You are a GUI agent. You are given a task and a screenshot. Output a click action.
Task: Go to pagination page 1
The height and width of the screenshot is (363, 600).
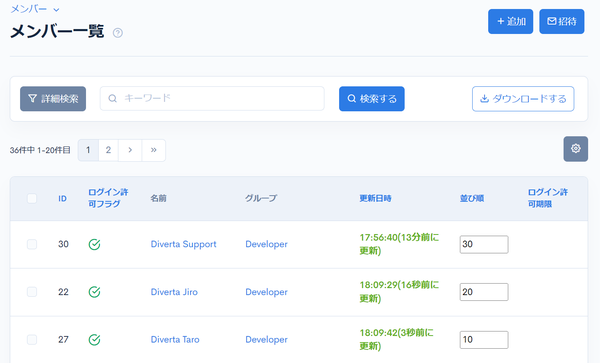point(88,150)
